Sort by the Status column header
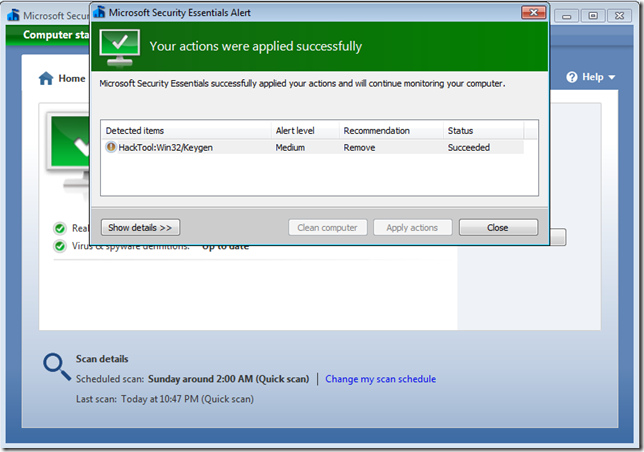 click(x=483, y=131)
